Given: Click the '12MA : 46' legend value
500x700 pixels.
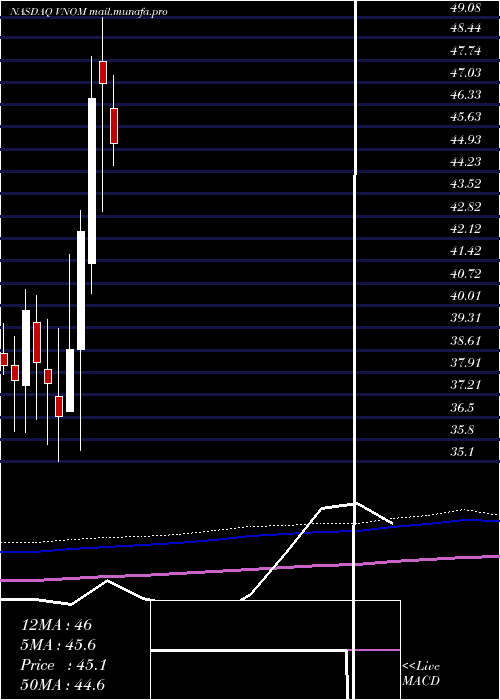Looking at the screenshot, I should pyautogui.click(x=56, y=625).
